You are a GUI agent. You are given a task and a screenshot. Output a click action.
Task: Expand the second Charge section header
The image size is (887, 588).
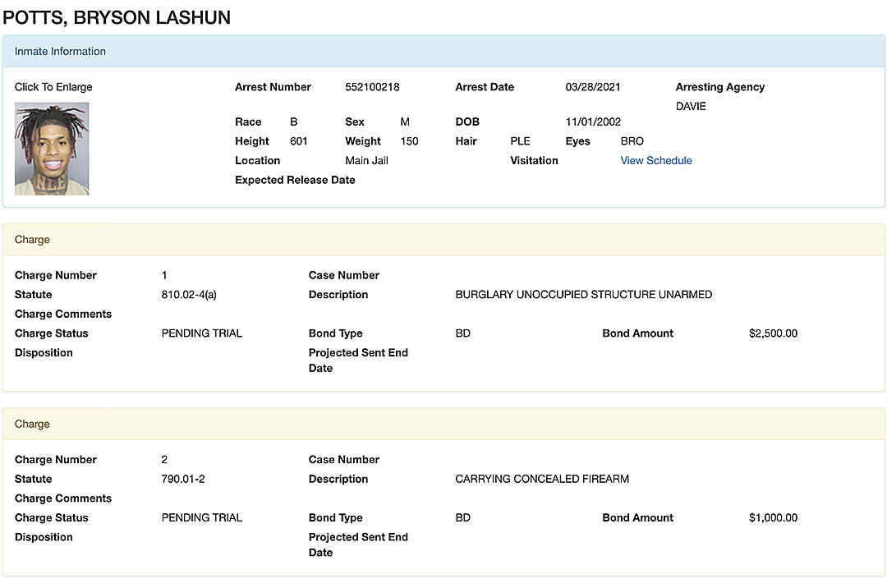click(x=32, y=424)
